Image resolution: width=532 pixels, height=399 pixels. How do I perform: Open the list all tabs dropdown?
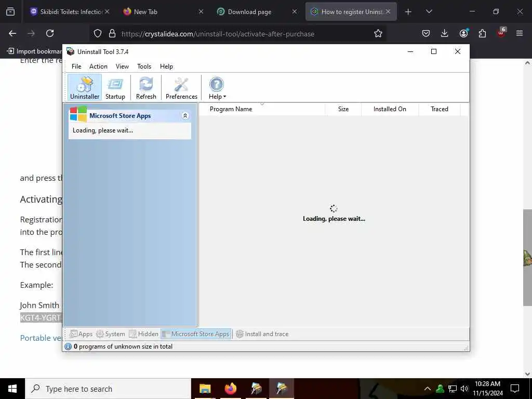click(x=429, y=11)
